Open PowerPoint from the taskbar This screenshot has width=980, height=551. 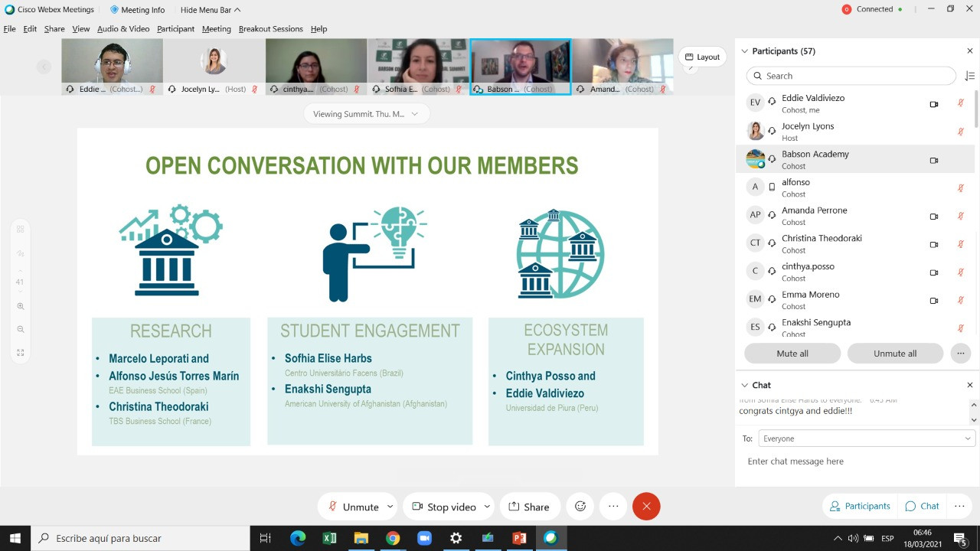(519, 538)
